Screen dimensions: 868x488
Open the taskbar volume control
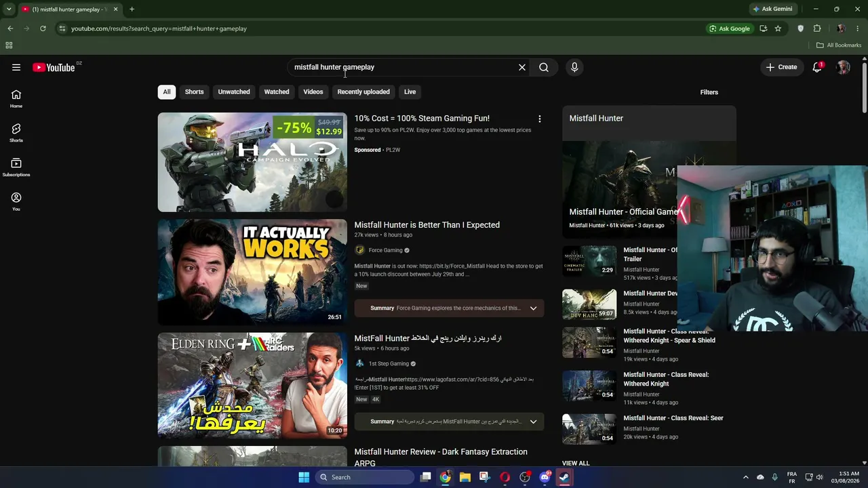pyautogui.click(x=819, y=477)
